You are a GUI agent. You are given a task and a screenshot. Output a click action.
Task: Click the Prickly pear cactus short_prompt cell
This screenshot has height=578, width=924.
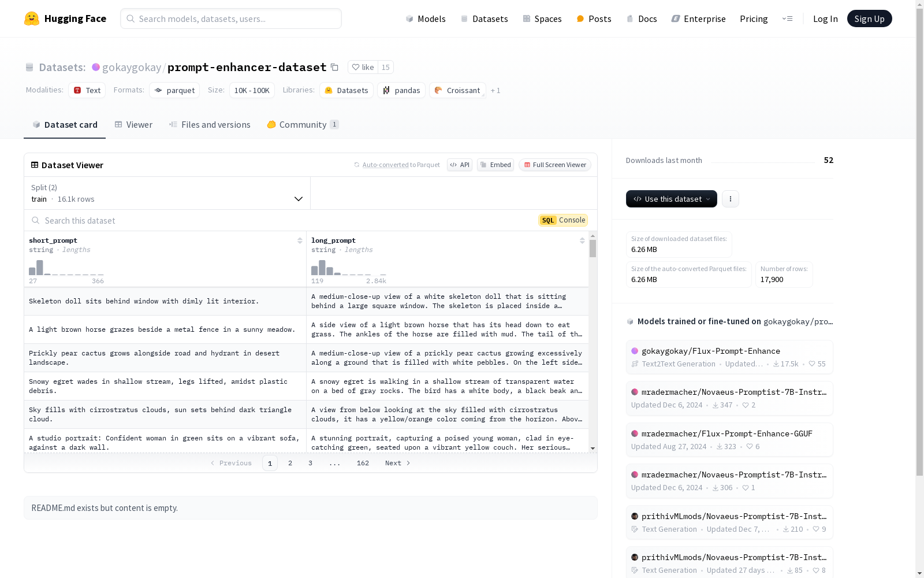[165, 358]
